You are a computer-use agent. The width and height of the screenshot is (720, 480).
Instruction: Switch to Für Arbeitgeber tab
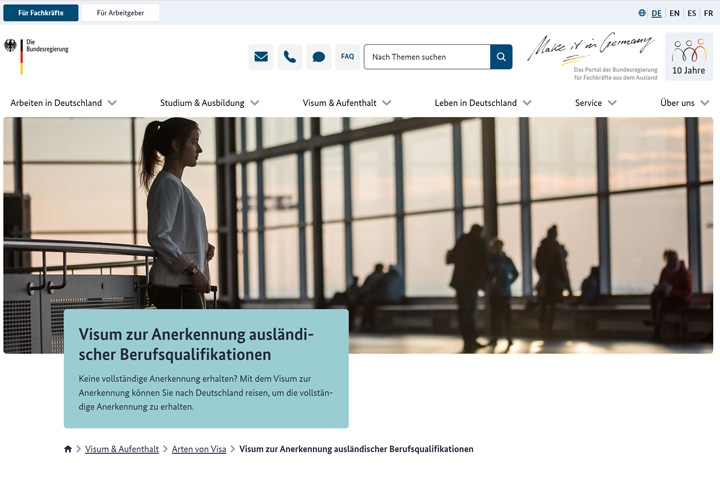120,13
